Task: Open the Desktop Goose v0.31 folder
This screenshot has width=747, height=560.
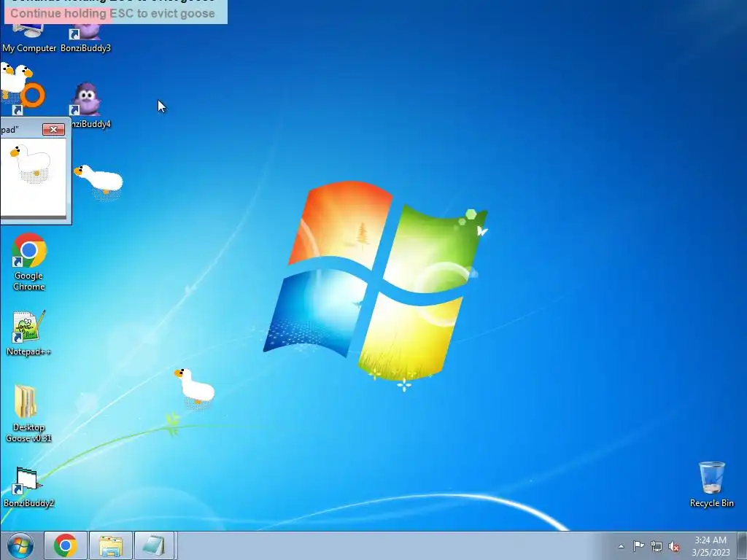Action: [x=28, y=413]
